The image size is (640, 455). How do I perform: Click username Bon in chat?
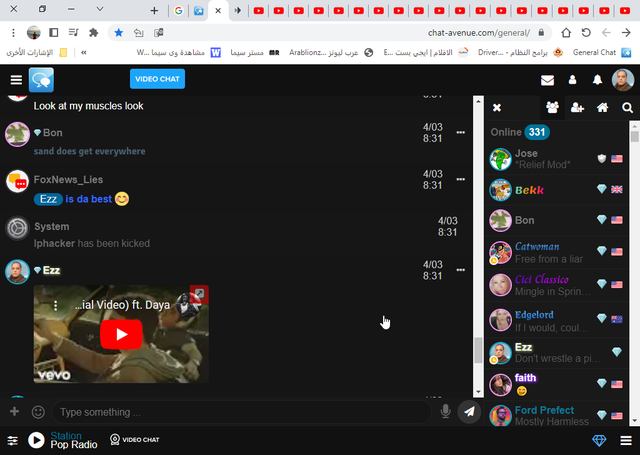click(53, 133)
